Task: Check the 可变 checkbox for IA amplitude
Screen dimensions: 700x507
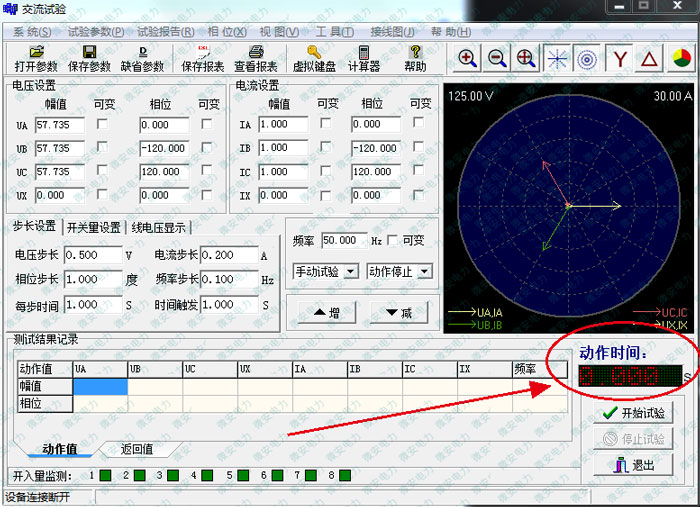Action: (x=326, y=124)
